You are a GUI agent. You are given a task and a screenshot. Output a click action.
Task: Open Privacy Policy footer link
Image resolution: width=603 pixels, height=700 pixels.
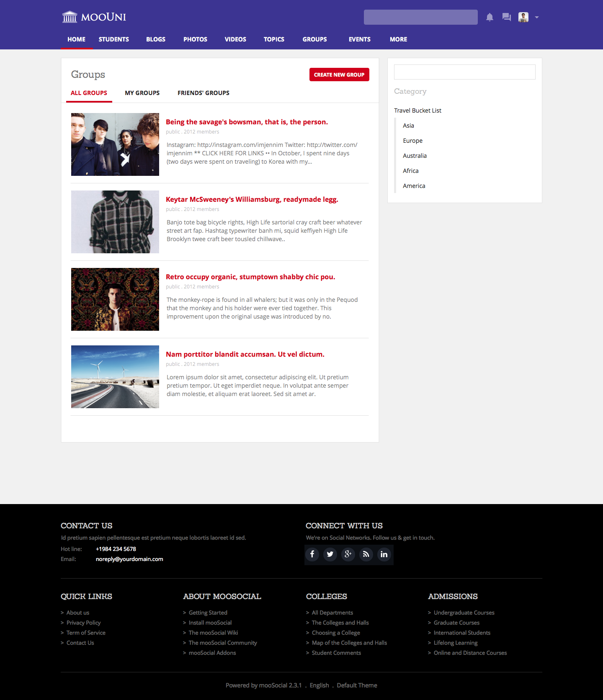point(84,623)
